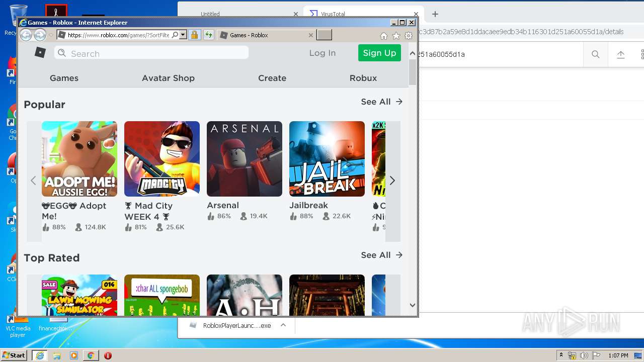The height and width of the screenshot is (362, 644).
Task: Open the IE Favorites star icon
Action: pos(396,36)
